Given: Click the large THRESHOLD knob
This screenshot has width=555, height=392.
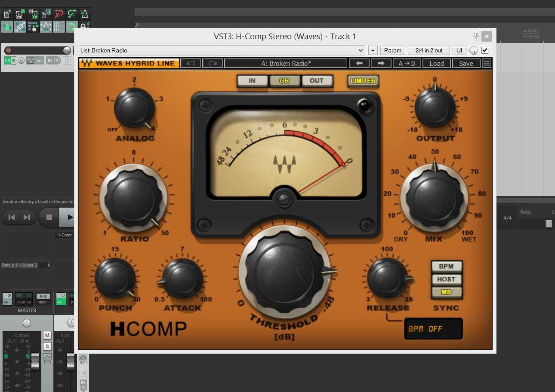Looking at the screenshot, I should point(284,273).
